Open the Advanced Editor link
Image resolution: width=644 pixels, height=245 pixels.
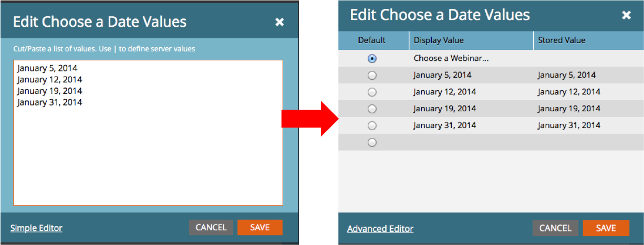[x=380, y=229]
